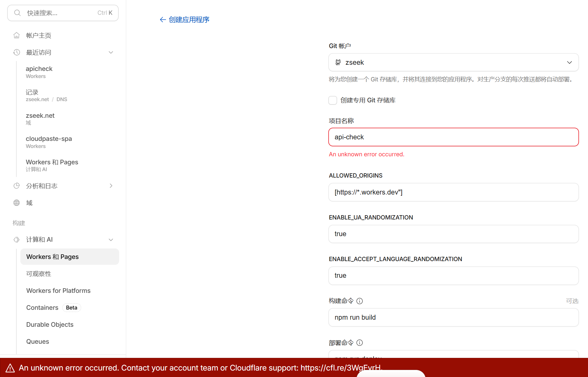This screenshot has width=588, height=377.
Task: Click the ENABLE_UA_RANDOMIZATION value field
Action: pos(453,234)
